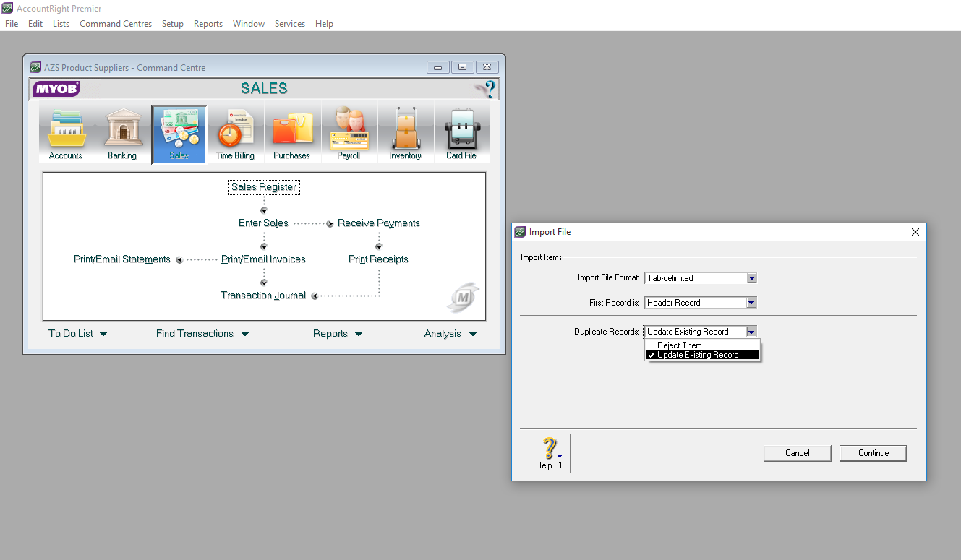Choose Update Existing Record in open list

pos(702,355)
